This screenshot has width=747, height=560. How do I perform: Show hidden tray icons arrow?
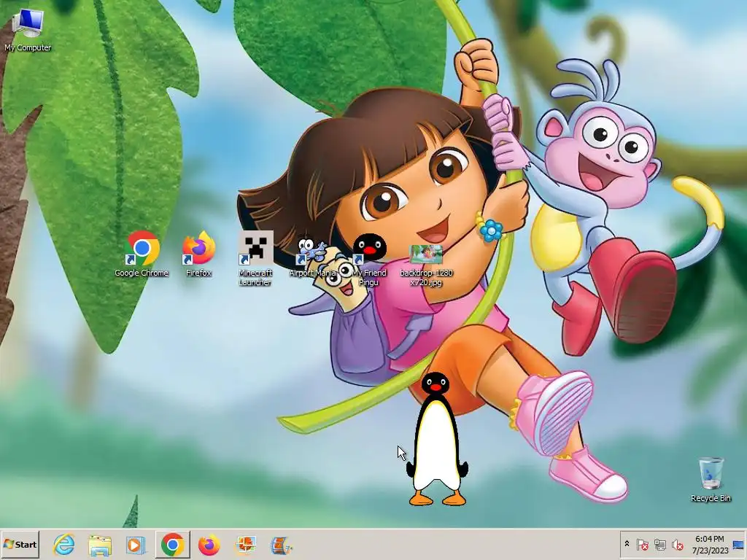point(627,544)
